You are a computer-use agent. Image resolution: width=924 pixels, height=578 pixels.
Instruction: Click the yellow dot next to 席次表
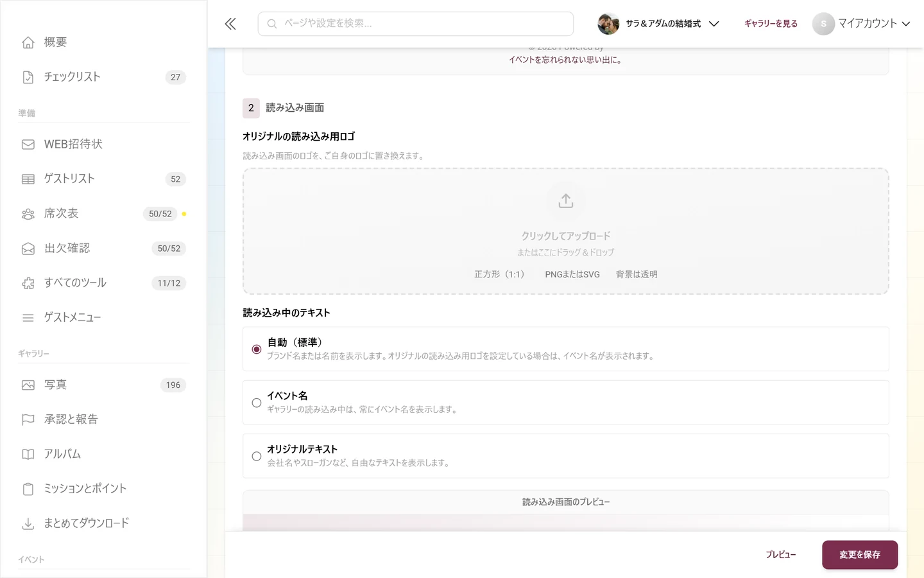(184, 214)
